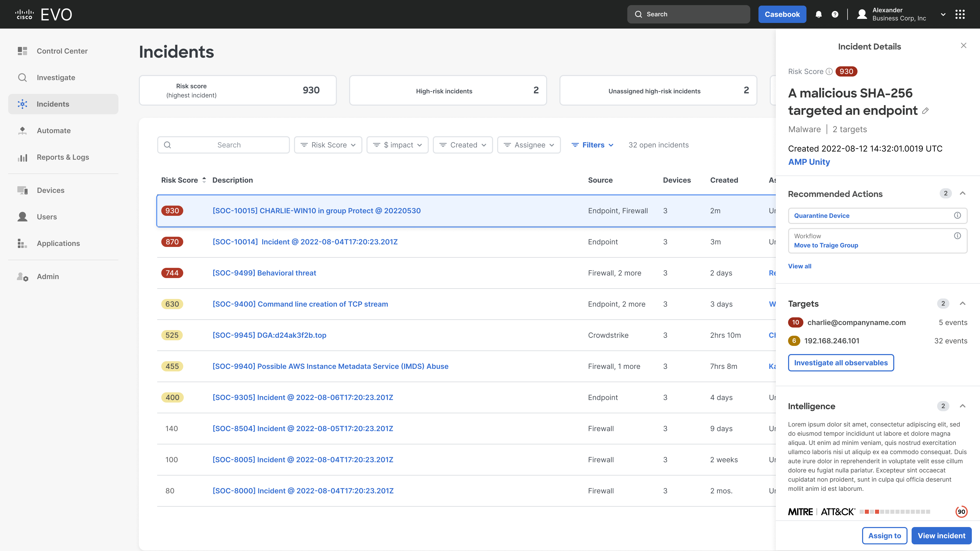Viewport: 980px width, 551px height.
Task: Rename the incident using the pencil icon
Action: [926, 111]
